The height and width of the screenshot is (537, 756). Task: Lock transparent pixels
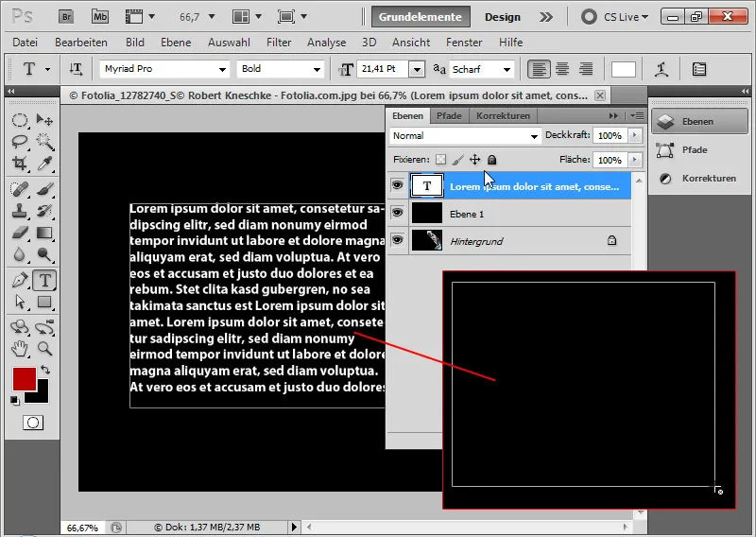[x=440, y=160]
